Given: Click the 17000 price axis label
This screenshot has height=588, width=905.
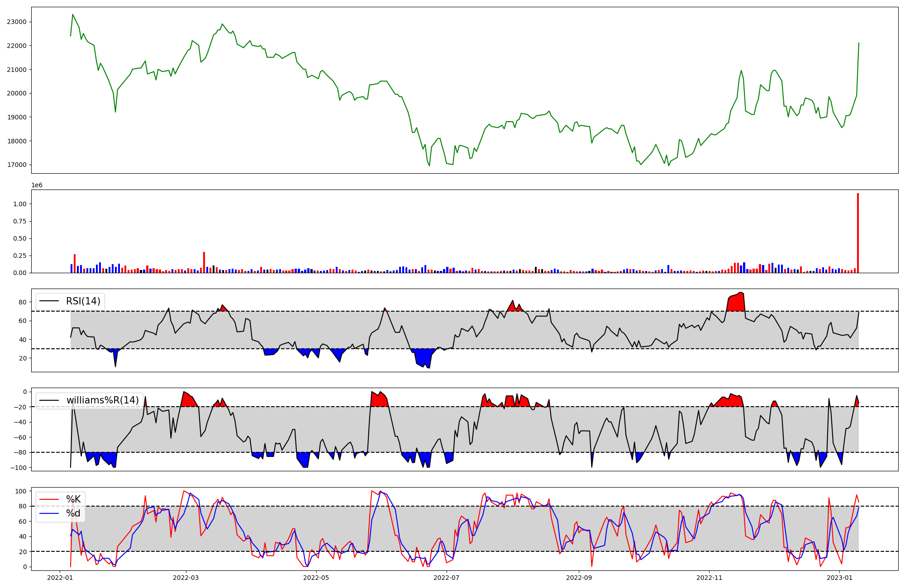Looking at the screenshot, I should coord(17,165).
